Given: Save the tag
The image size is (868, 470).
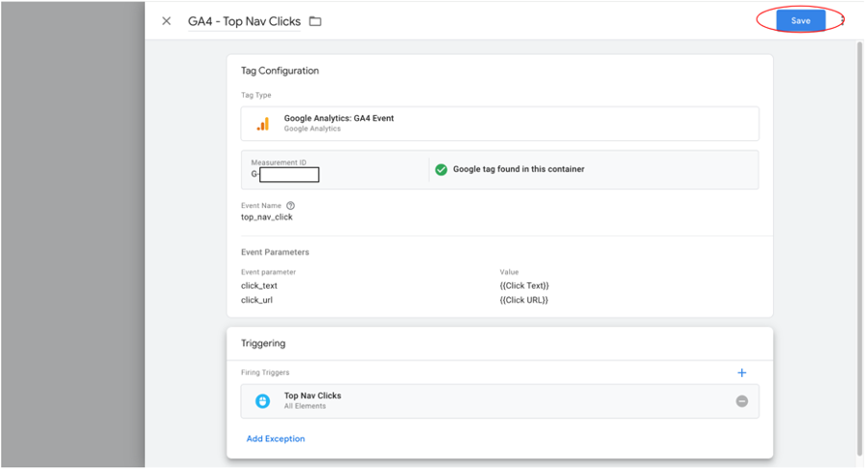Looking at the screenshot, I should tap(801, 20).
